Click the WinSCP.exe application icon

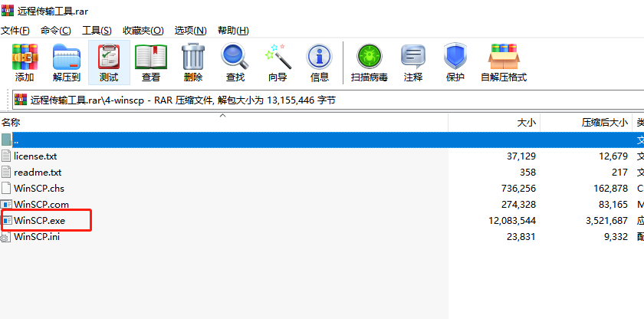point(8,221)
